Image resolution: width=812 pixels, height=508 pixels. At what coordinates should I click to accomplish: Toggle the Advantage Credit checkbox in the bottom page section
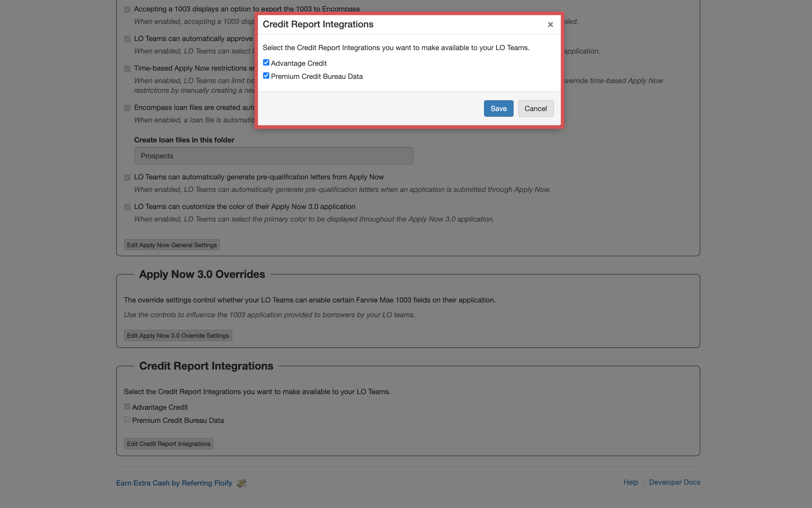127,407
